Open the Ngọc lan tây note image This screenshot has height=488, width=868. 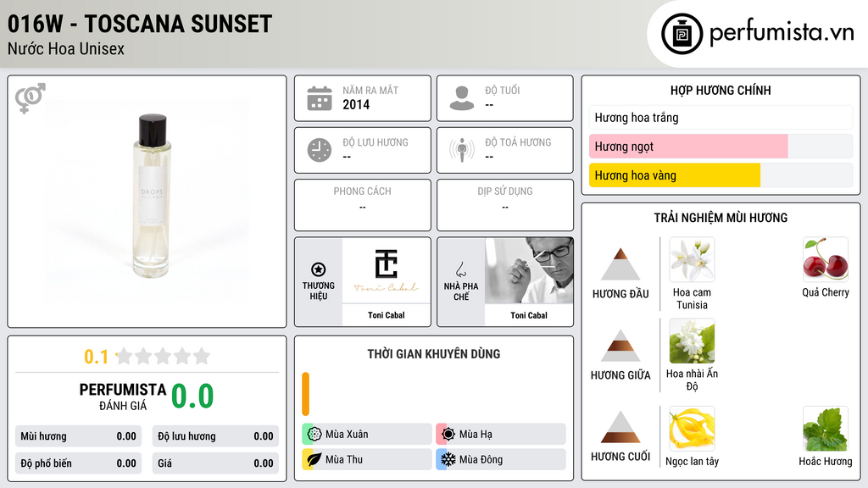[x=692, y=428]
